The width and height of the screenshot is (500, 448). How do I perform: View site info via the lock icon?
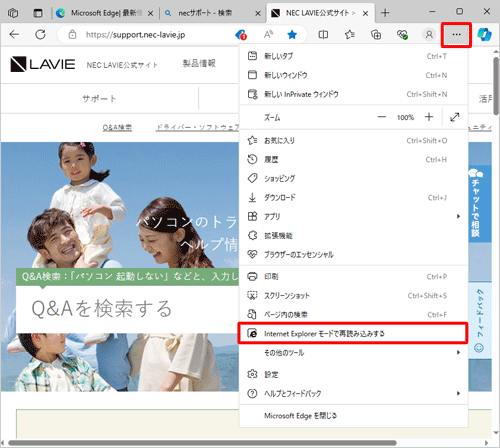[72, 34]
